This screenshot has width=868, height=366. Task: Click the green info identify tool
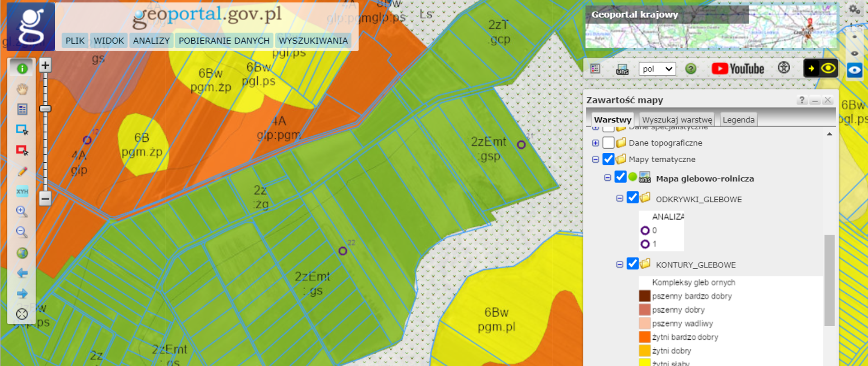22,69
